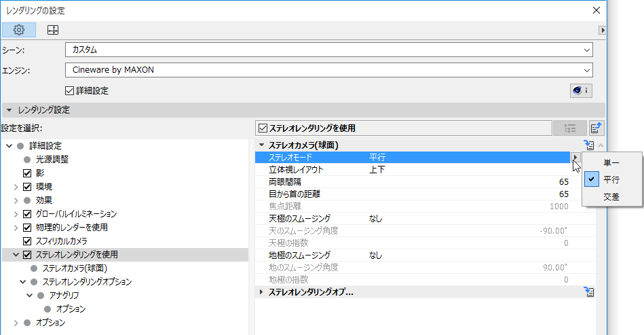Select 光源調整 in the tree
This screenshot has height=335, width=644.
coord(52,160)
